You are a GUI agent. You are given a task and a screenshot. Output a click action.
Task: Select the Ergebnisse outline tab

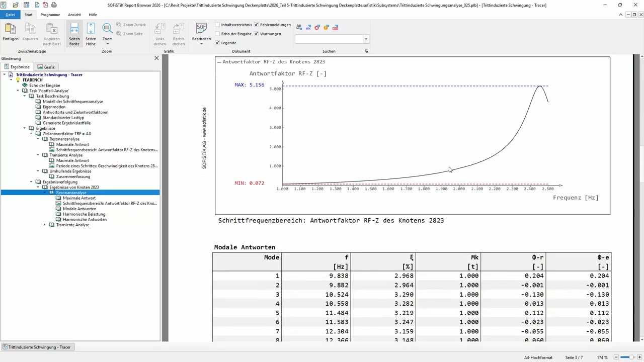coord(17,67)
